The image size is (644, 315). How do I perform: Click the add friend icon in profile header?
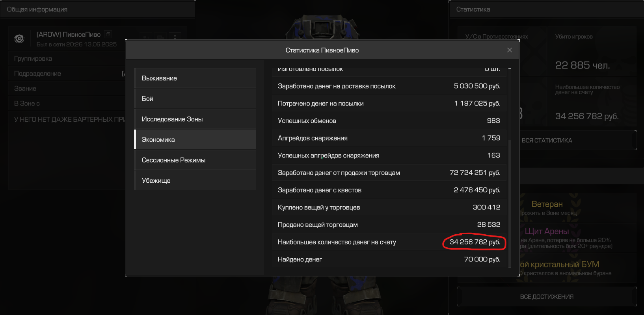[146, 37]
